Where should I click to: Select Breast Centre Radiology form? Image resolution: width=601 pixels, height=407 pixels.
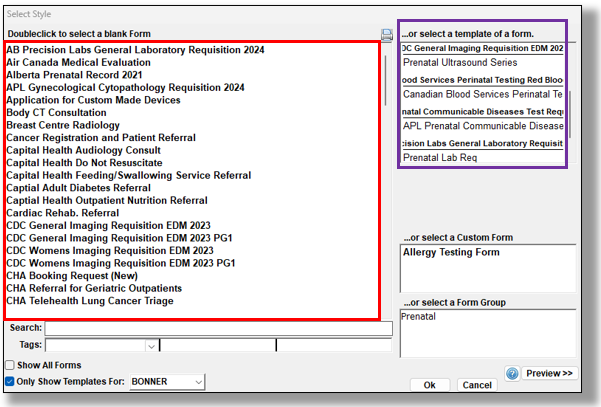(63, 125)
